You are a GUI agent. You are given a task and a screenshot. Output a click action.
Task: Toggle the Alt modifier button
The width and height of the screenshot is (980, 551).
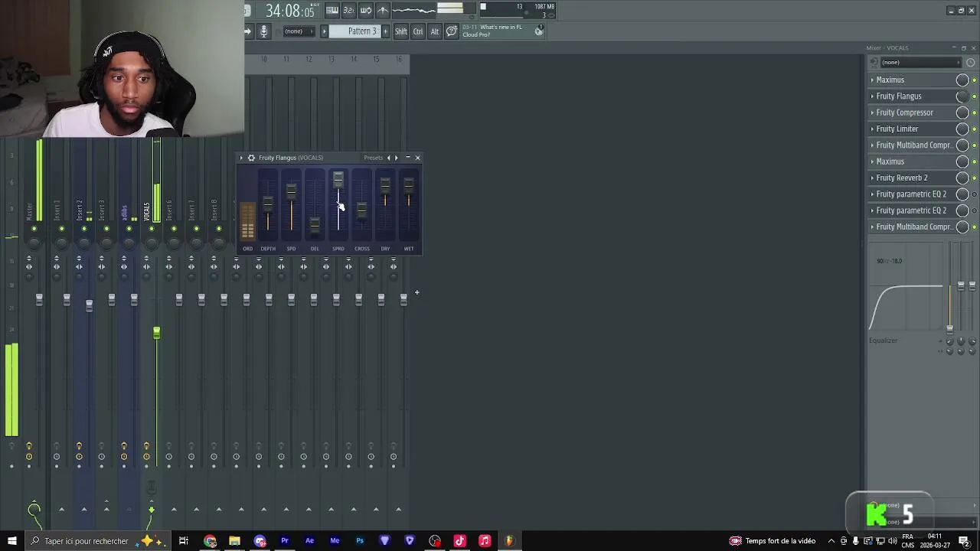pos(435,31)
